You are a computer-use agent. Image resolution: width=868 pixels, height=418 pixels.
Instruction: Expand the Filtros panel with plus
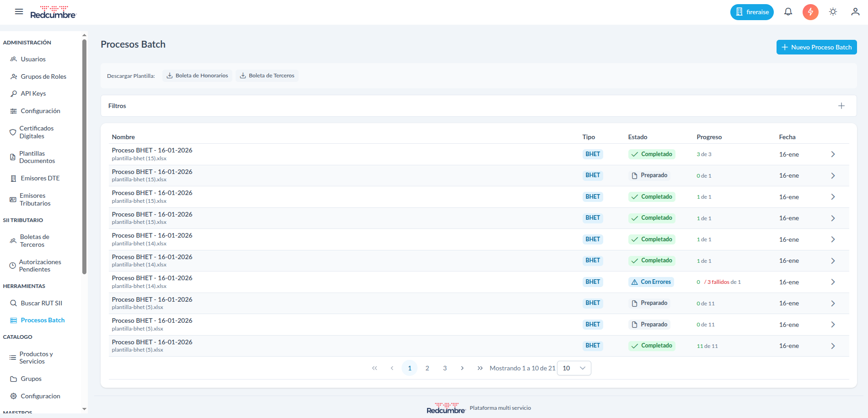pos(841,106)
